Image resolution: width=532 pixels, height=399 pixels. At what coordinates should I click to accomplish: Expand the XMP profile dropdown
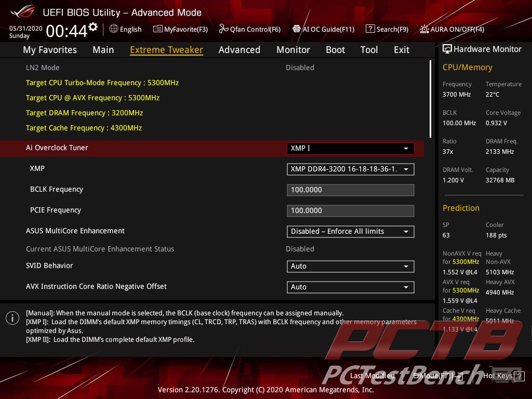(x=351, y=169)
